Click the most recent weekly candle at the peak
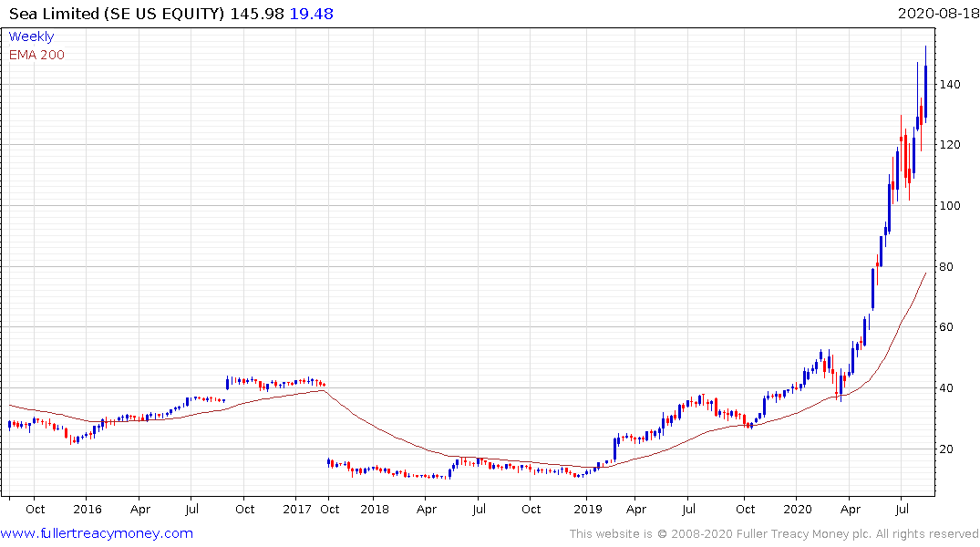980x547 pixels. 925,91
